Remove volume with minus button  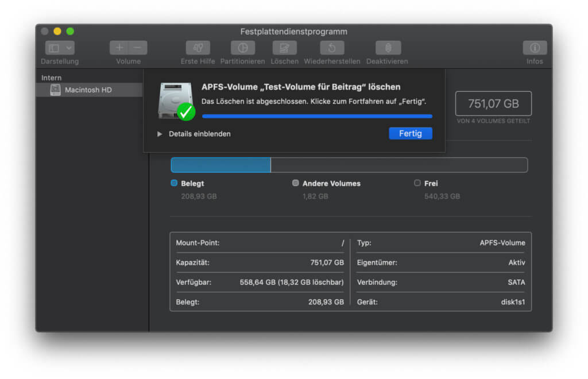click(x=137, y=48)
